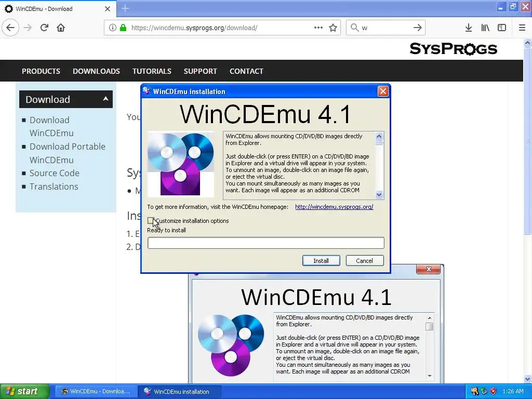Click the installer title bar disc icon

point(147,91)
